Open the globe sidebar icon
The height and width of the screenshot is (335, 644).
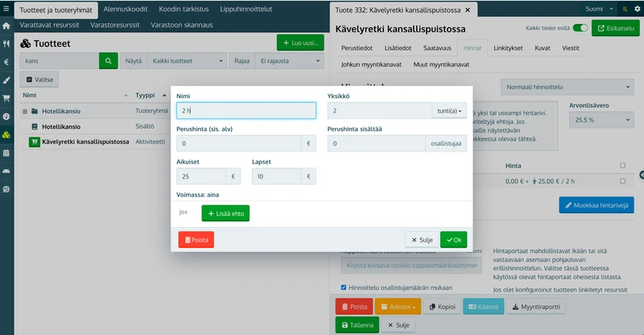coord(6,189)
